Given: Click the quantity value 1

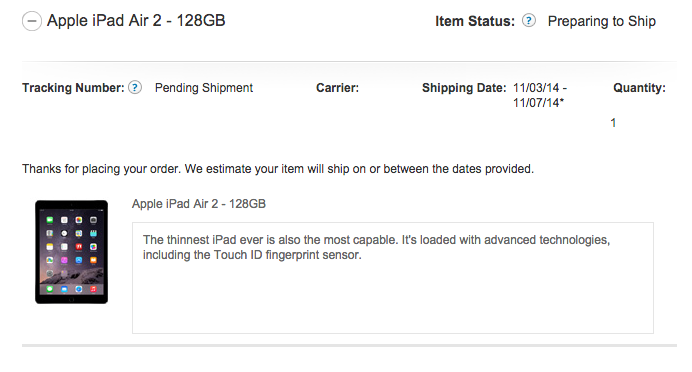Looking at the screenshot, I should (x=613, y=123).
